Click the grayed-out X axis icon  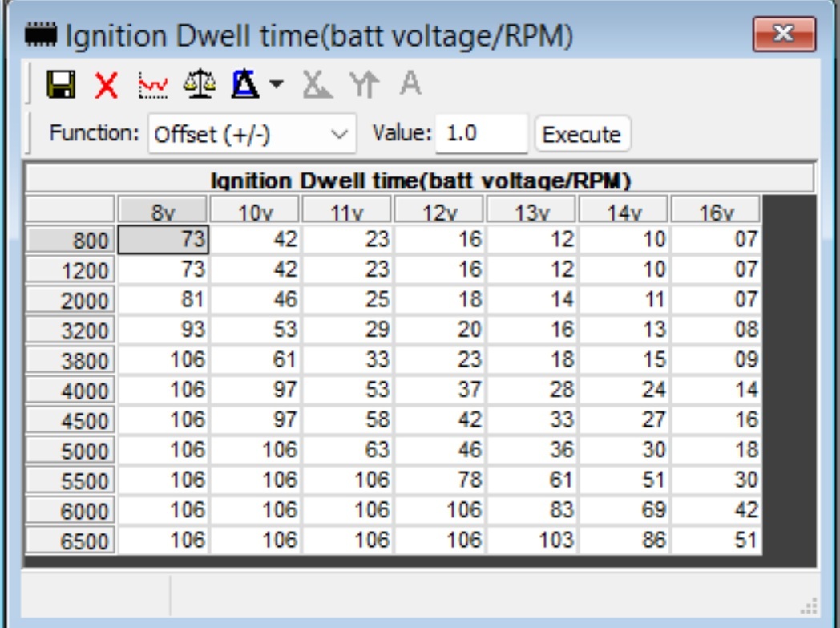(x=317, y=84)
